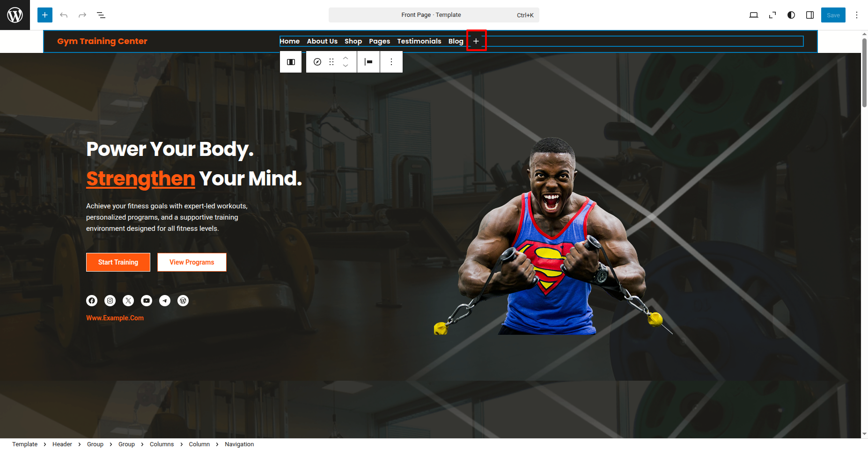This screenshot has height=450, width=868.
Task: Select the parent Column block button
Action: pos(291,62)
